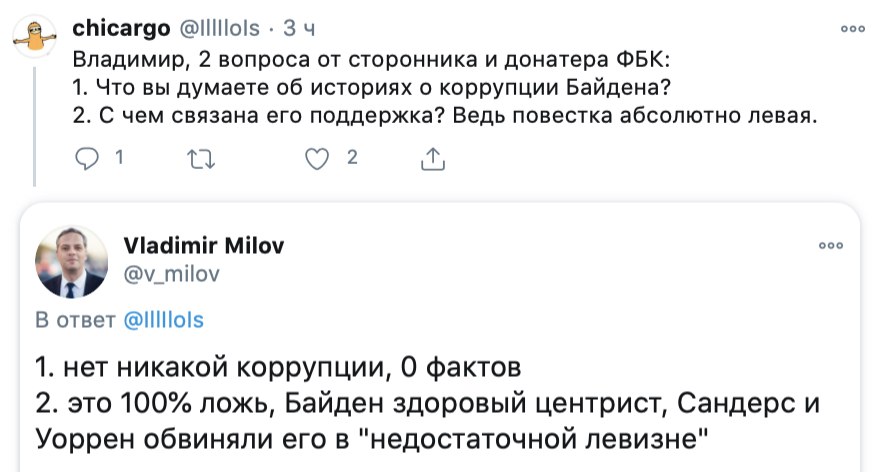Click the like count '2' on chicargo's tweet
Image resolution: width=884 pixels, height=472 pixels.
point(351,157)
